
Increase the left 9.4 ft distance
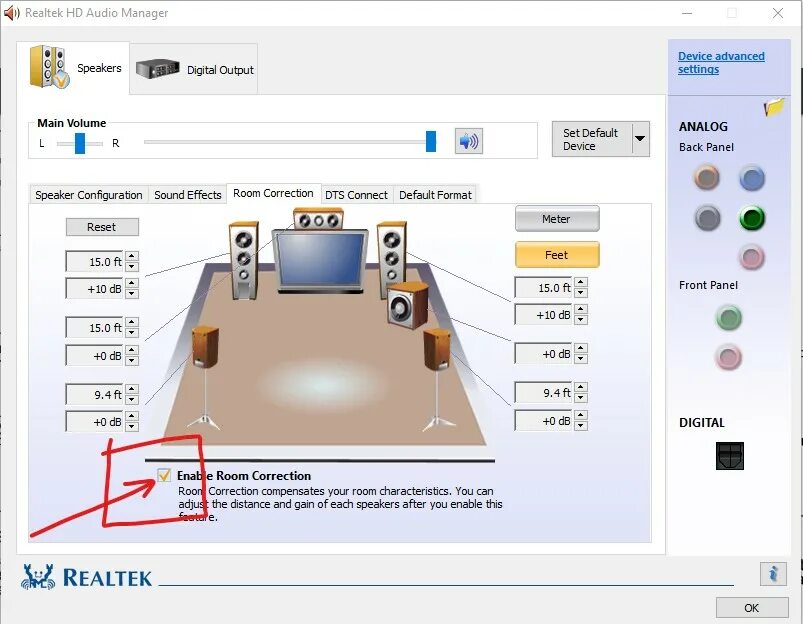[x=132, y=389]
